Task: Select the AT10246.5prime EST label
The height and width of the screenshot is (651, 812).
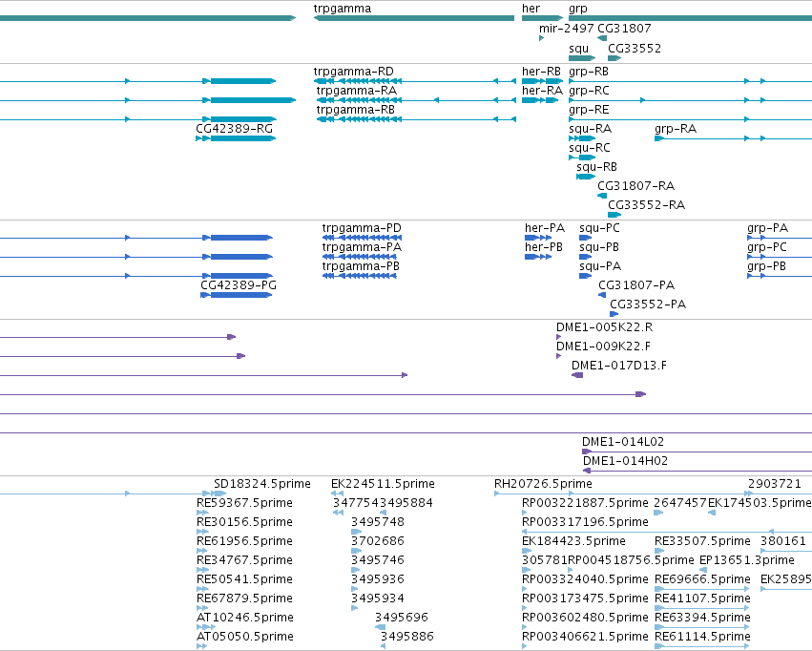Action: pyautogui.click(x=245, y=618)
